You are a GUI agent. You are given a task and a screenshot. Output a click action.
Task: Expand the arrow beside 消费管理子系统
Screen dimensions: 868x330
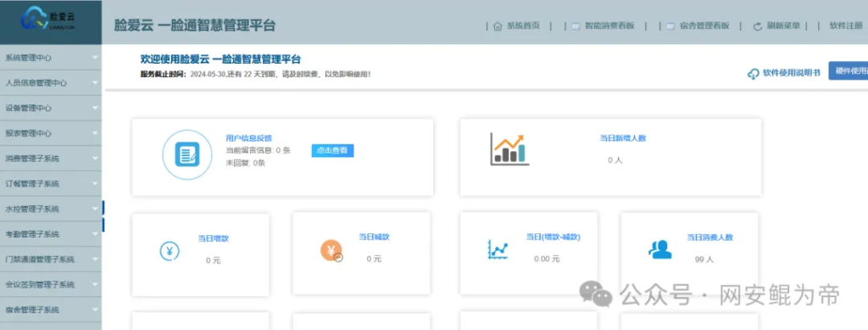[95, 159]
